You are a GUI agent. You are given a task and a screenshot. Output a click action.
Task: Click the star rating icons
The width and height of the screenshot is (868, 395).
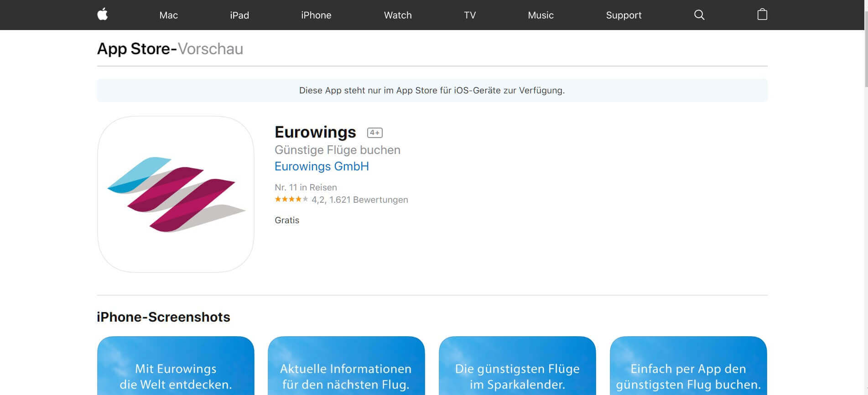click(x=291, y=199)
